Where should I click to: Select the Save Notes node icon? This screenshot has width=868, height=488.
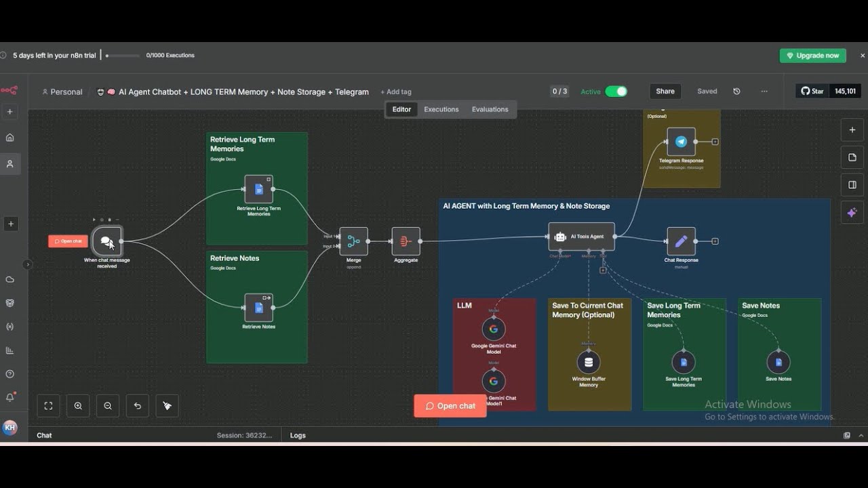[778, 363]
